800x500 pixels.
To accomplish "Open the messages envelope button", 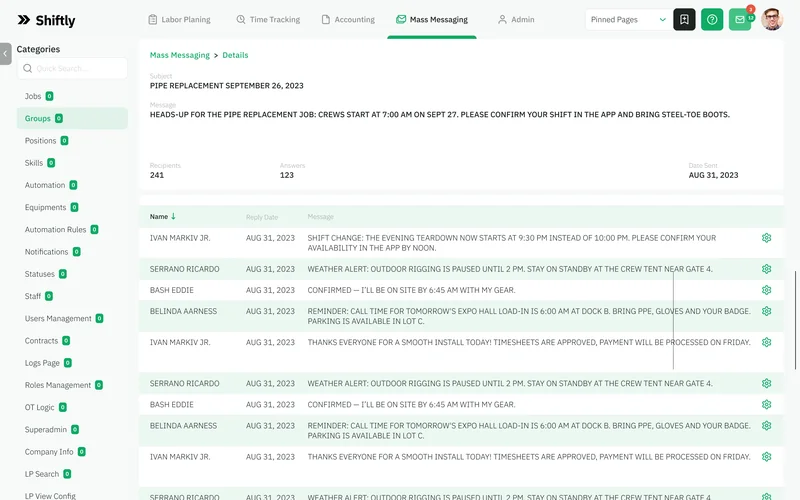I will (740, 19).
